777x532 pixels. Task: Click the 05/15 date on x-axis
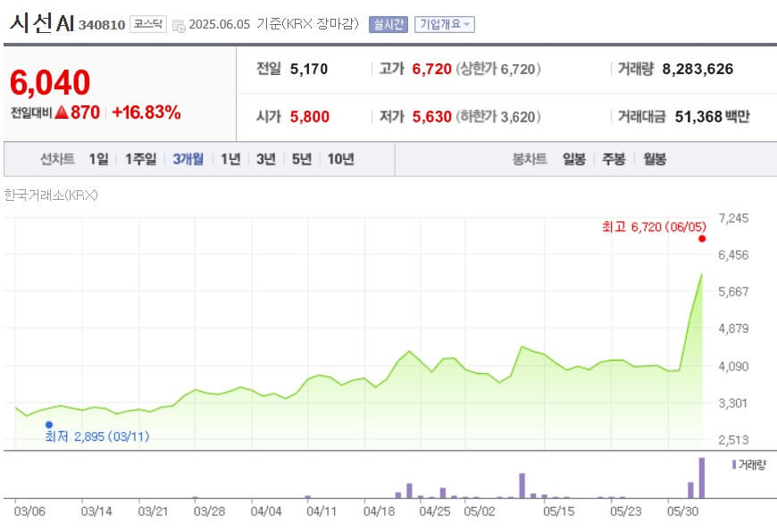point(558,511)
